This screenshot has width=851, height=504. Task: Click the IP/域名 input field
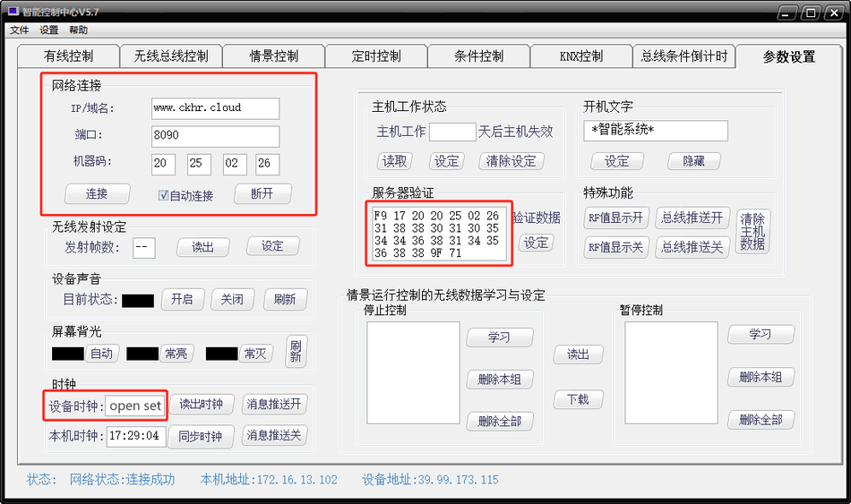(216, 108)
